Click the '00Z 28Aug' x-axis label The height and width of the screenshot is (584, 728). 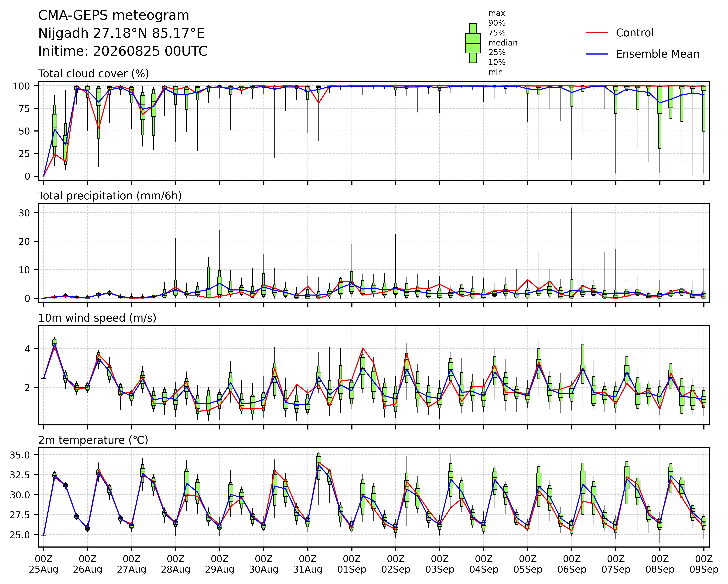[x=176, y=564]
